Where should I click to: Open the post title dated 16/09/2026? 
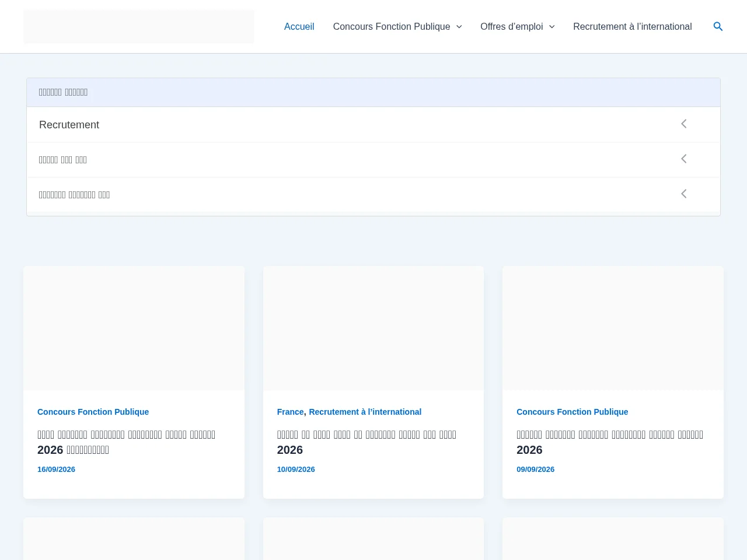[x=127, y=442]
